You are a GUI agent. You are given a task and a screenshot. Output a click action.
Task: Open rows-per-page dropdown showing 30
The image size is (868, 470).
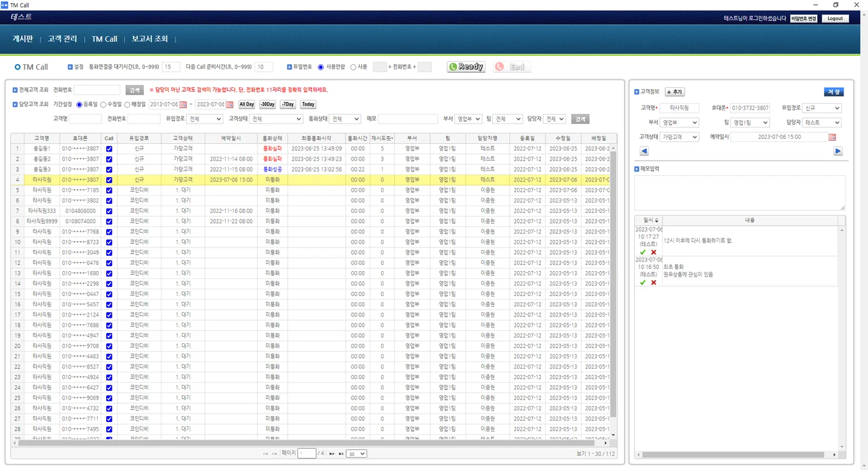(x=356, y=454)
